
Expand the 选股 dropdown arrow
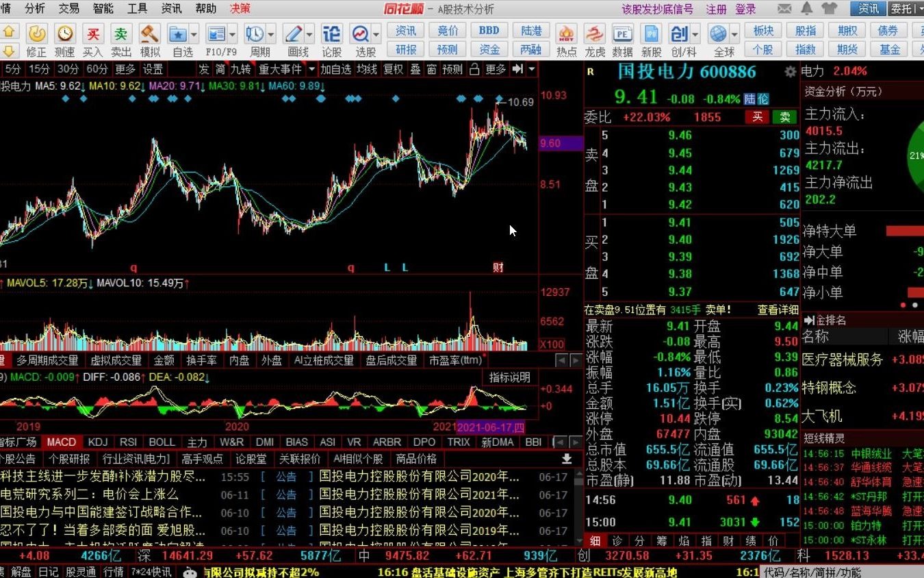click(x=376, y=34)
